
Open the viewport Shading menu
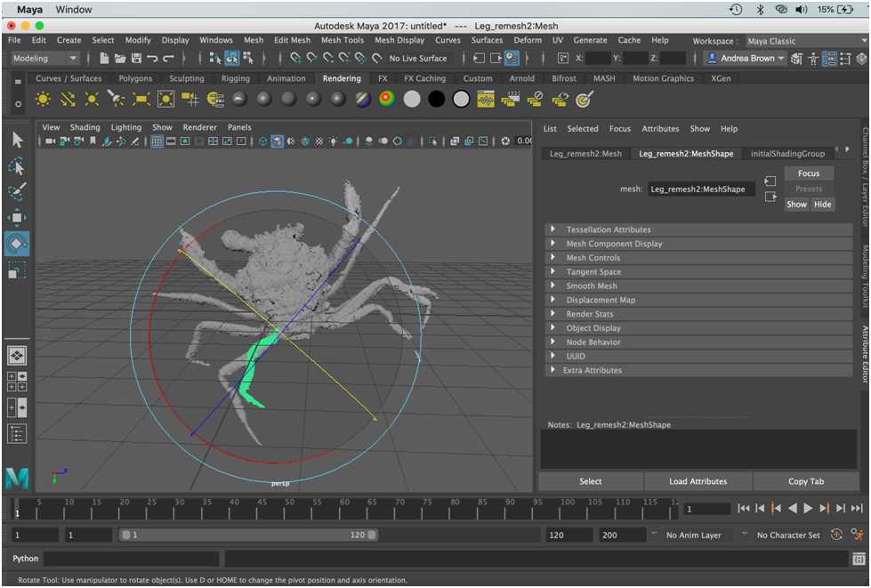coord(85,128)
